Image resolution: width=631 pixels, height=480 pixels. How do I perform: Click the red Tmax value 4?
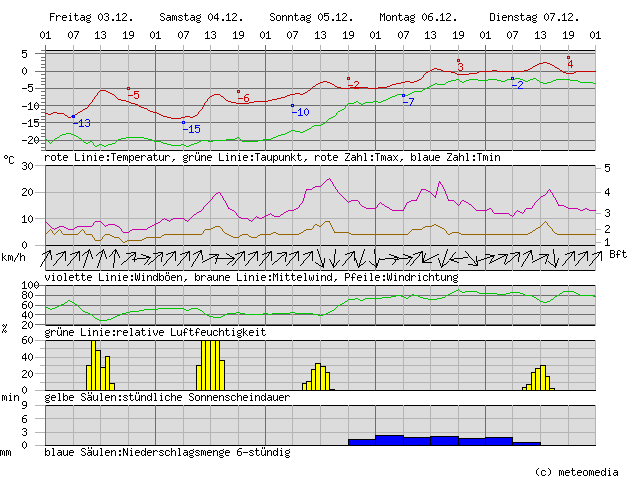point(570,64)
